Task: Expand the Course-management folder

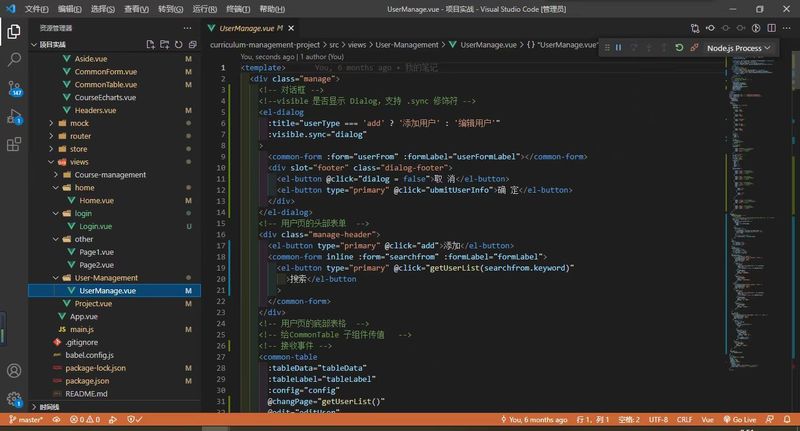Action: (56, 174)
